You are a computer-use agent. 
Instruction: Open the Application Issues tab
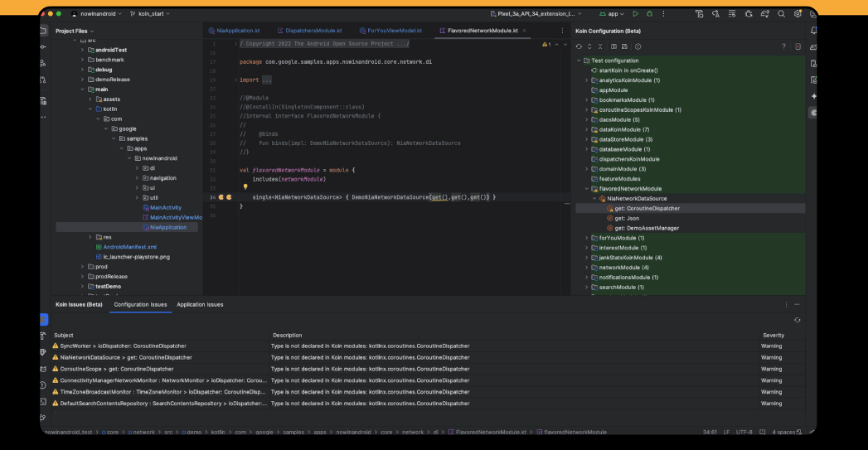(x=200, y=304)
